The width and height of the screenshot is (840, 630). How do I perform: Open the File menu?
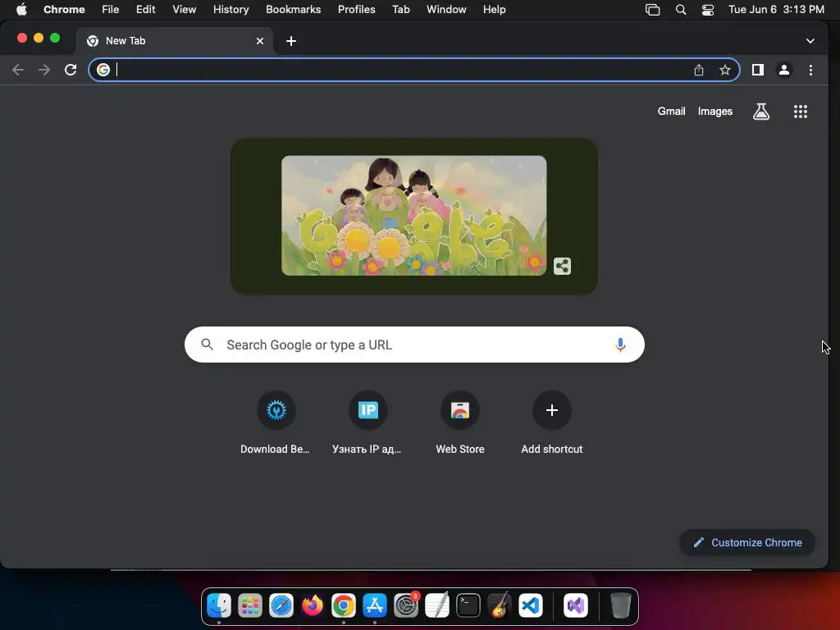click(x=111, y=10)
